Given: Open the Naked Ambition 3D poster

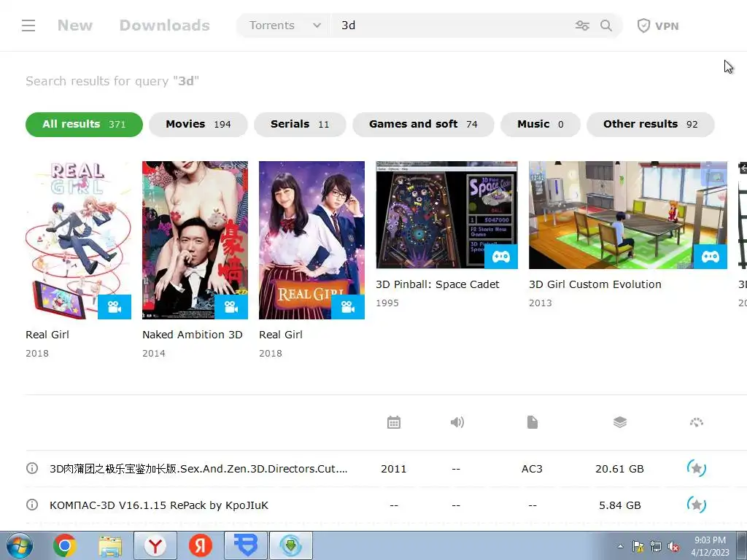Looking at the screenshot, I should [195, 240].
